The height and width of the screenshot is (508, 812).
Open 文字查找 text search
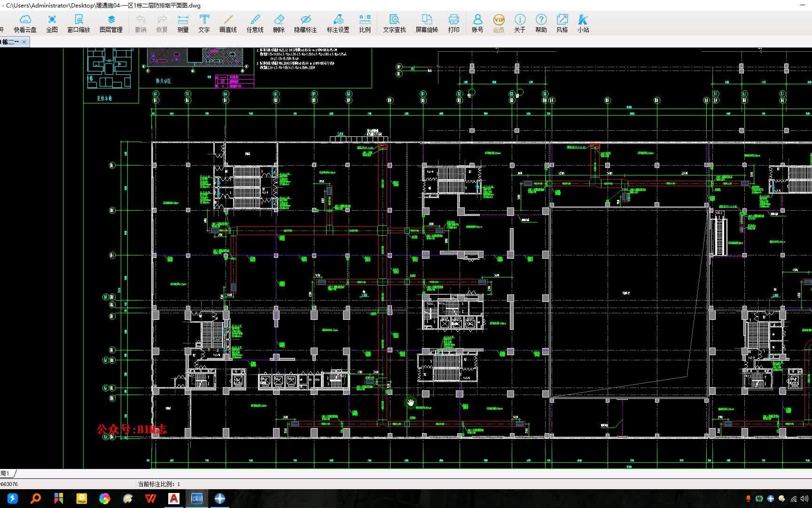tap(394, 23)
